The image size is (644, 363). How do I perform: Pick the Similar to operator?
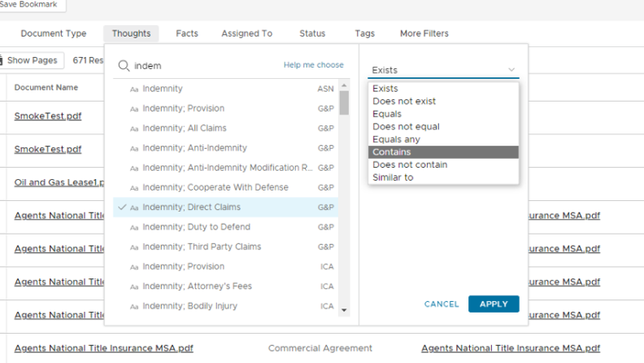(392, 177)
